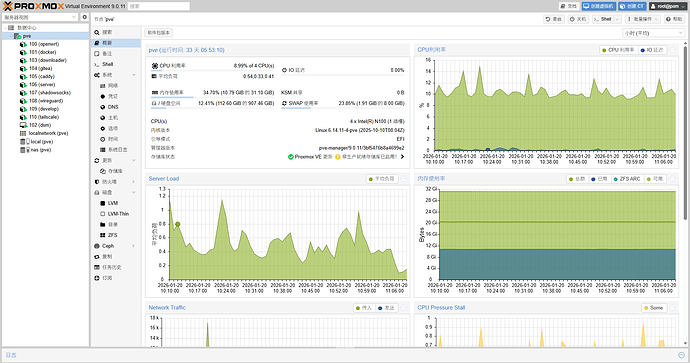Click the VM monitor icon for 102 (dsm)
This screenshot has height=363, width=690.
pos(23,125)
